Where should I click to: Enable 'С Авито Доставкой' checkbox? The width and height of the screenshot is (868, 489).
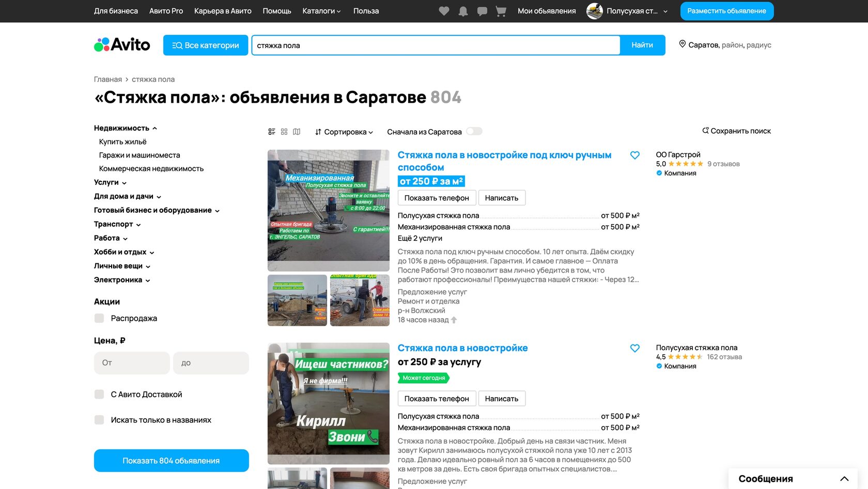coord(99,394)
